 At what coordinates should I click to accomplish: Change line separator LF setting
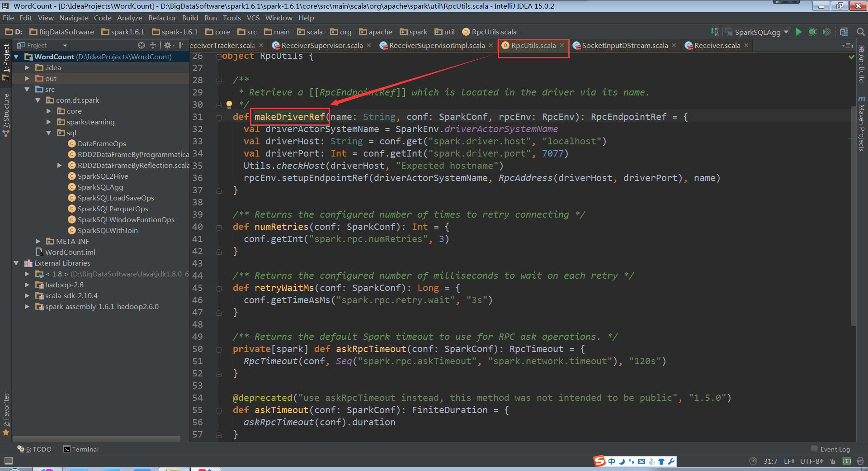tap(789, 461)
